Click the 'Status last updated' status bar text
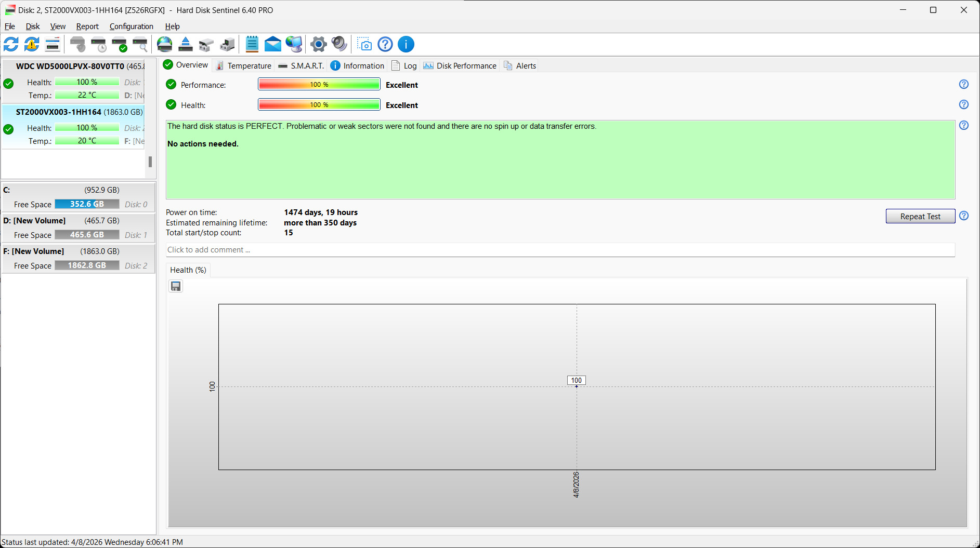 click(x=93, y=542)
